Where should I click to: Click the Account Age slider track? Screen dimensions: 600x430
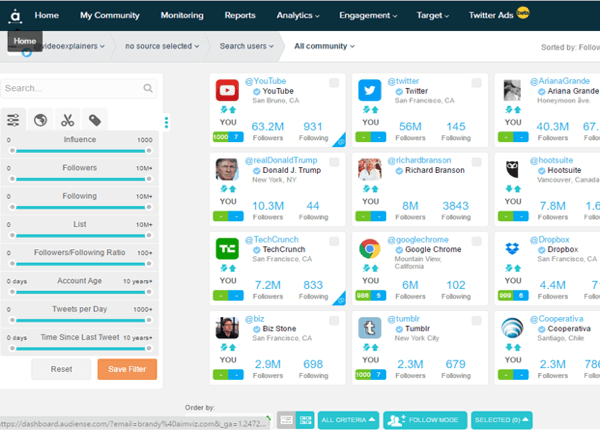point(80,292)
